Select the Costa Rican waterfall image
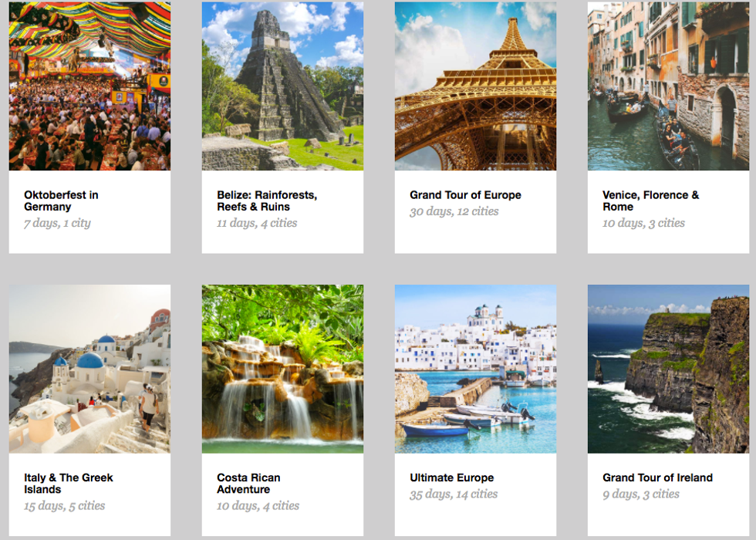Screen dimensions: 756x540 (282, 369)
